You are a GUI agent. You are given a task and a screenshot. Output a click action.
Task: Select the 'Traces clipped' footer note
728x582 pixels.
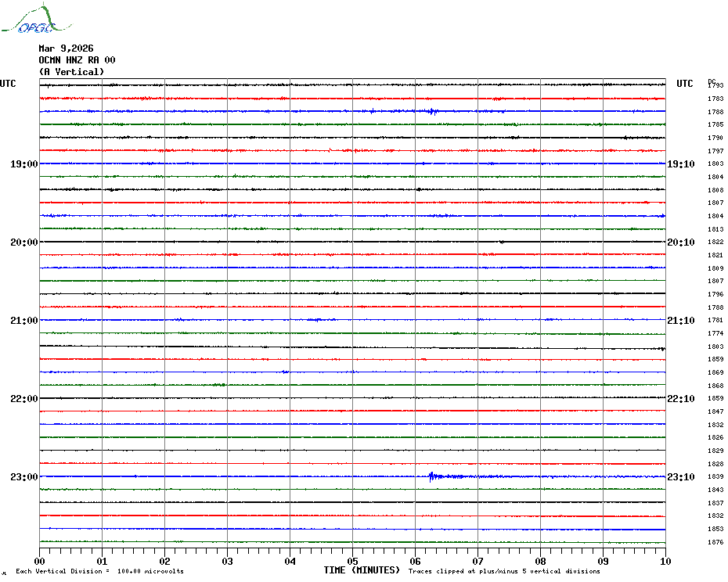coord(504,571)
